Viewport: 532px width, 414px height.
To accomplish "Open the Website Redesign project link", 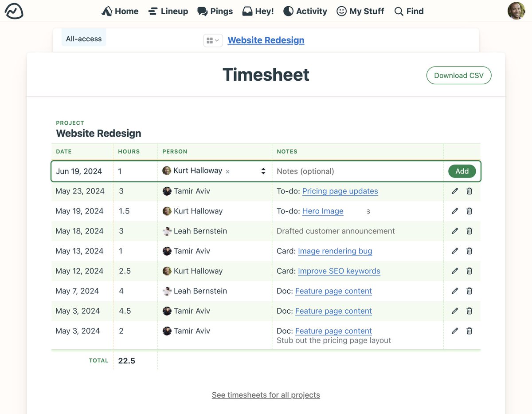I will pyautogui.click(x=266, y=40).
